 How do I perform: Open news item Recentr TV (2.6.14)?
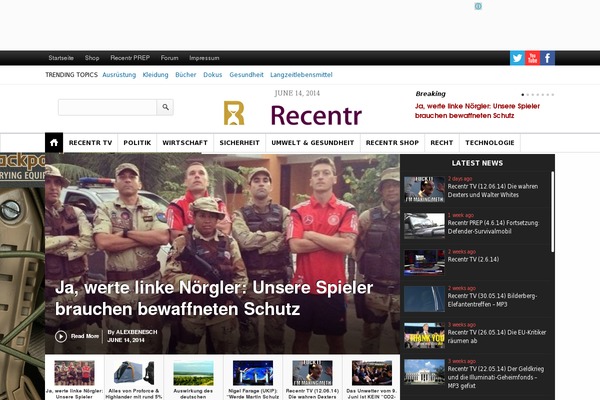pos(473,259)
